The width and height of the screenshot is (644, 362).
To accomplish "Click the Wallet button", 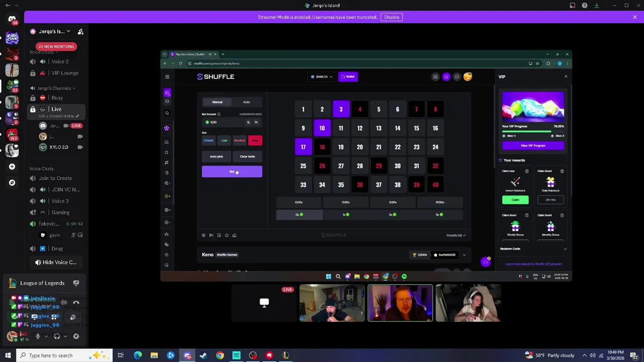I will coord(348,77).
